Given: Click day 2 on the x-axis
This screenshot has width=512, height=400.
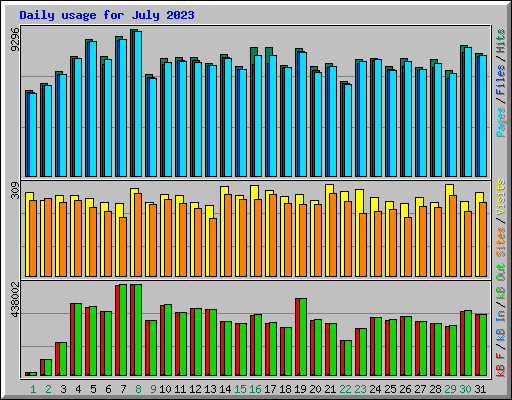Looking at the screenshot, I should [48, 389].
